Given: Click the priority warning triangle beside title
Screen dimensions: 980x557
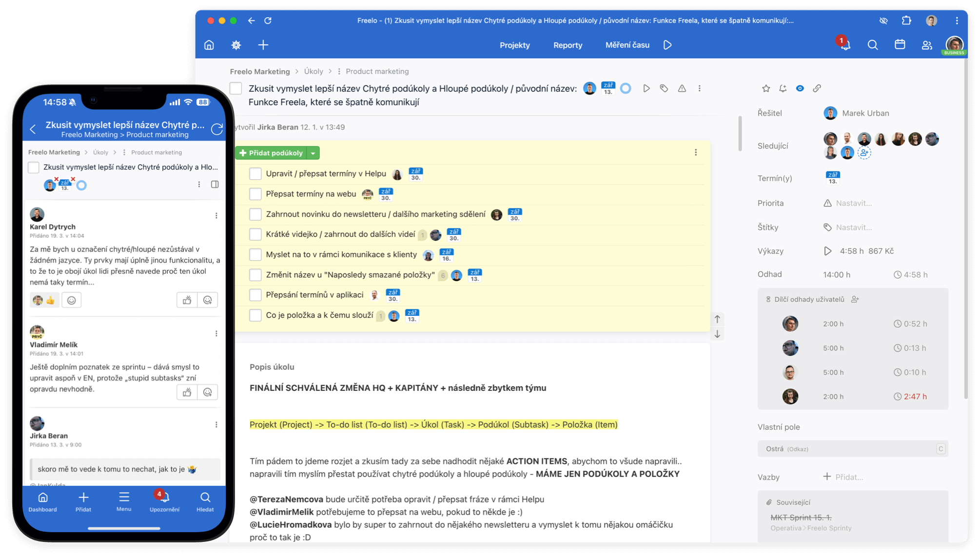Looking at the screenshot, I should [x=682, y=88].
